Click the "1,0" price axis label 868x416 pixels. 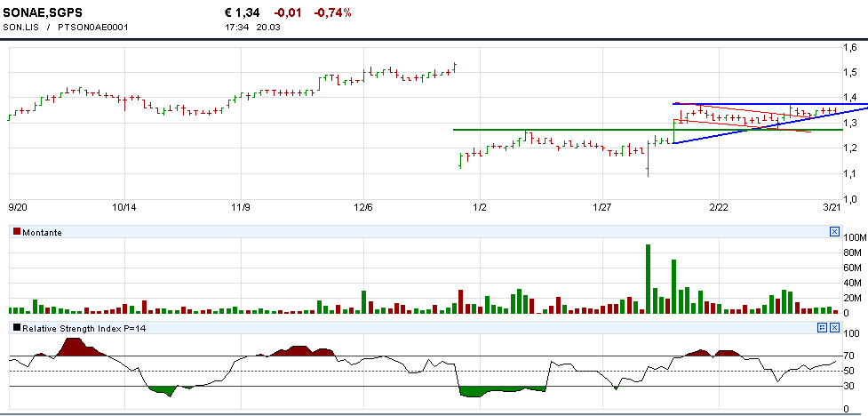[849, 199]
